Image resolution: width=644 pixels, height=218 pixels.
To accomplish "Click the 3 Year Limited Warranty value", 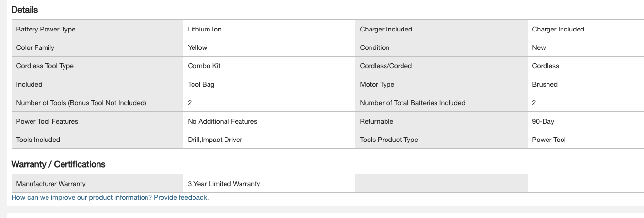I will point(224,184).
